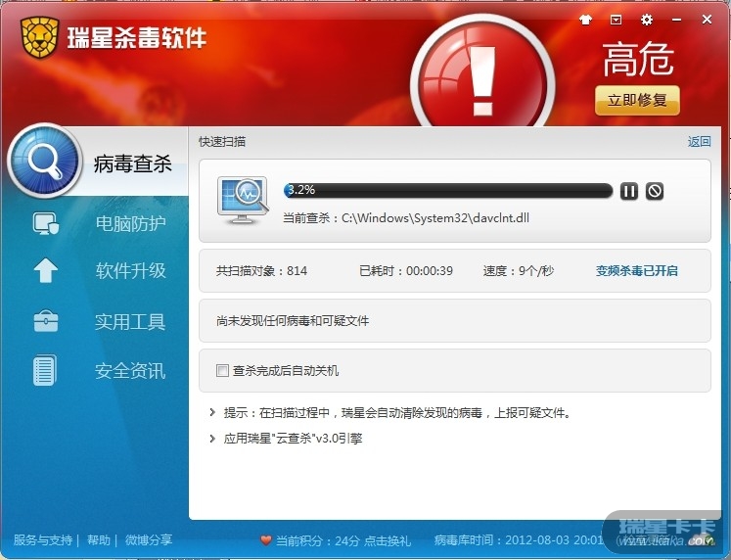This screenshot has width=731, height=560.
Task: Click the document icon for 安全资讯
Action: click(45, 370)
